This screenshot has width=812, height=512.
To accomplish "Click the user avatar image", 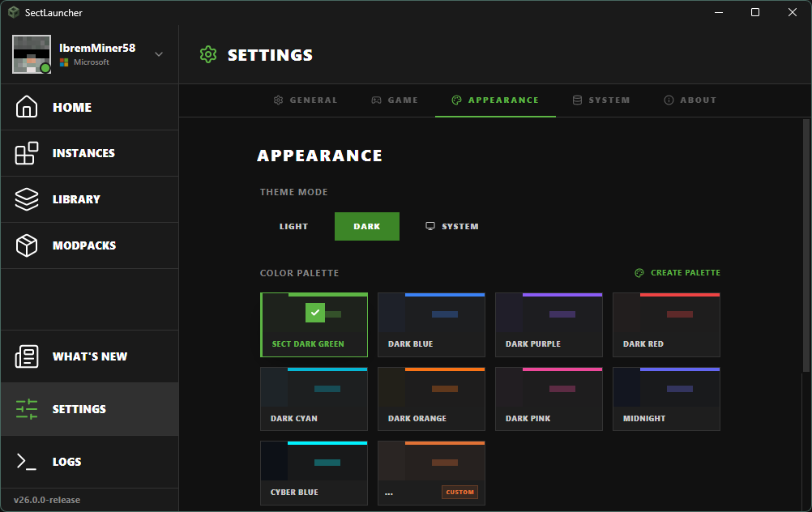I will (x=32, y=54).
